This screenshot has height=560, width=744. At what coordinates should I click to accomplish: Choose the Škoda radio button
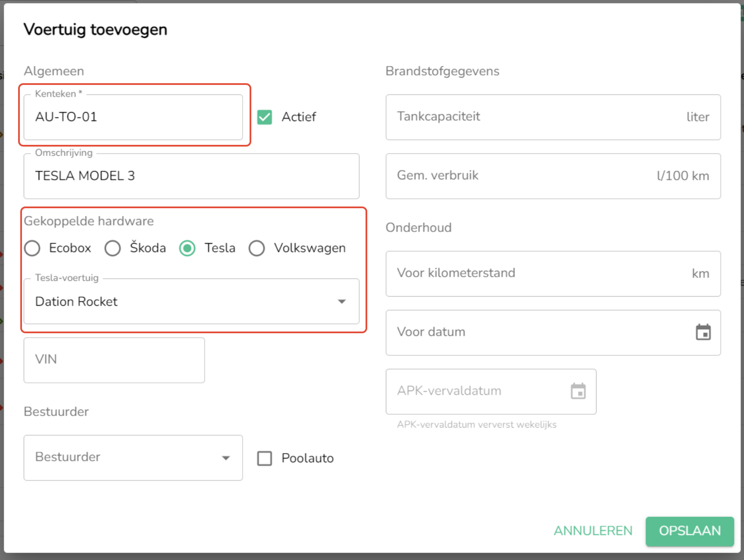click(113, 248)
